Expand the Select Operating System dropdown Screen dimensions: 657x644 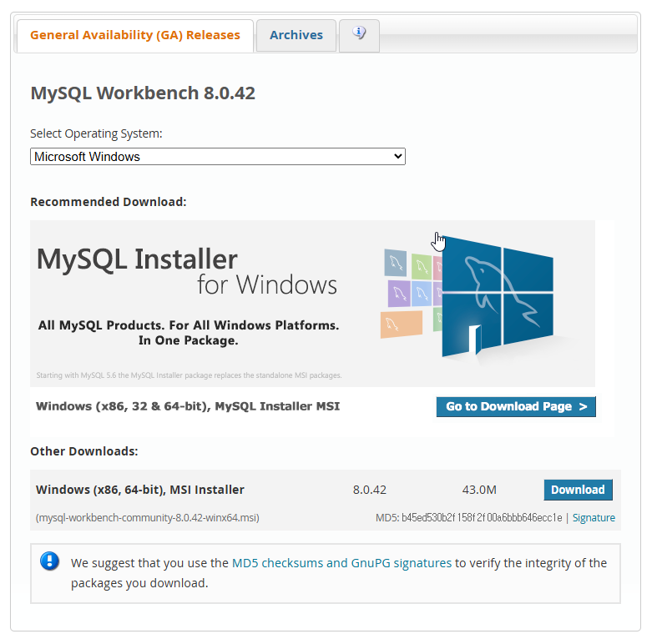click(218, 157)
